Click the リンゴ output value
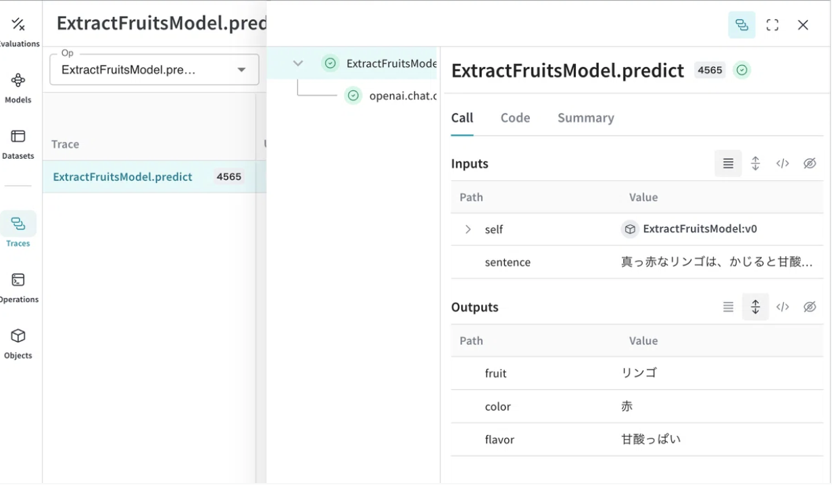 [639, 373]
